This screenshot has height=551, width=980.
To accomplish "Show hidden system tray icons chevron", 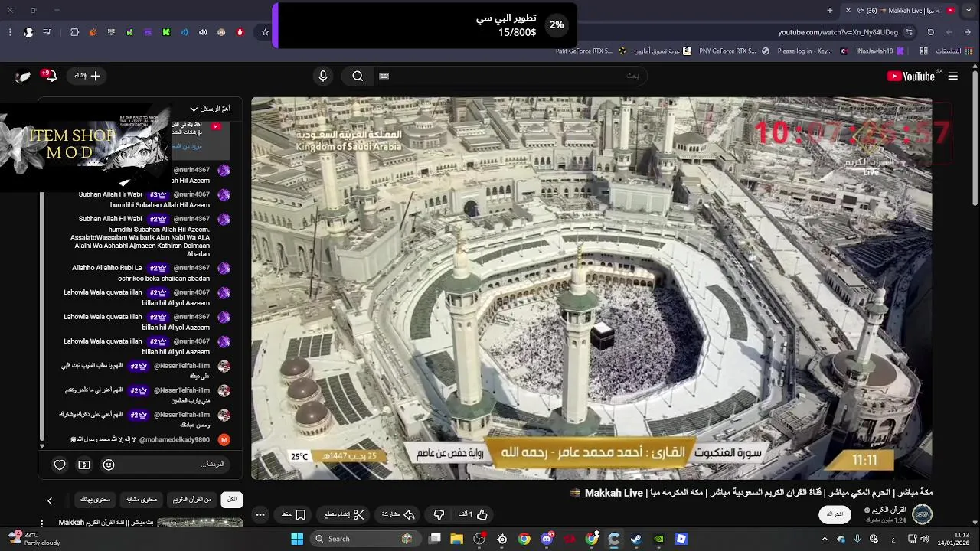I will click(x=825, y=539).
